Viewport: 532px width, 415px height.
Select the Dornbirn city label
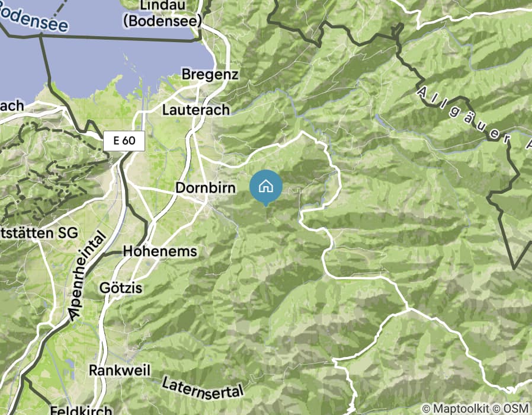click(205, 188)
